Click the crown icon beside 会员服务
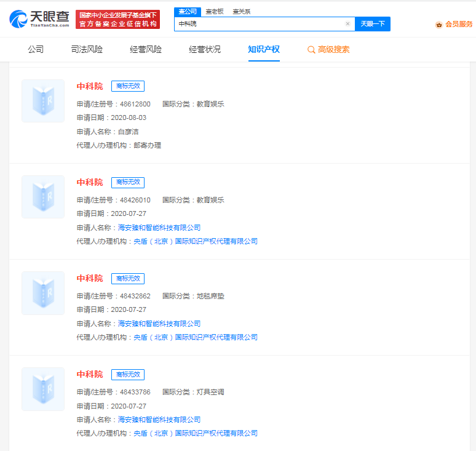Screen dimensions: 476x451 (x=439, y=25)
